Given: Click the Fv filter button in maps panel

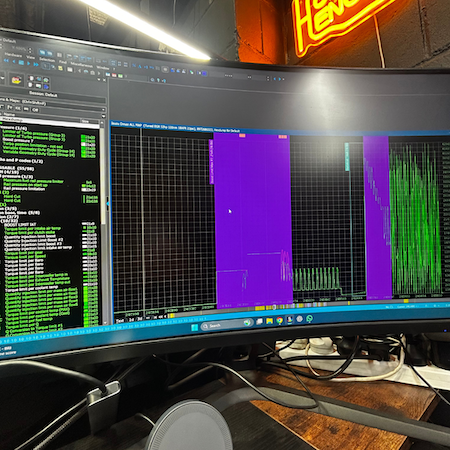Looking at the screenshot, I should point(9,107).
